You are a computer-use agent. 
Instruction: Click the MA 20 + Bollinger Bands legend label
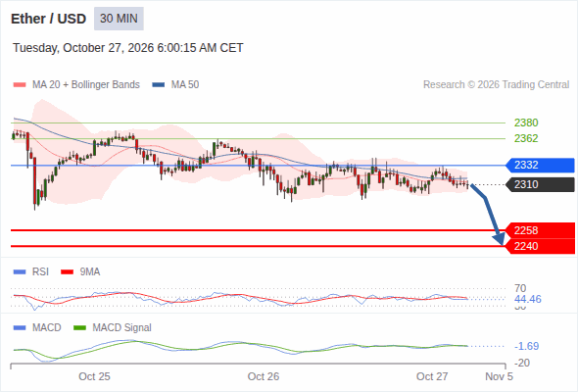point(86,85)
